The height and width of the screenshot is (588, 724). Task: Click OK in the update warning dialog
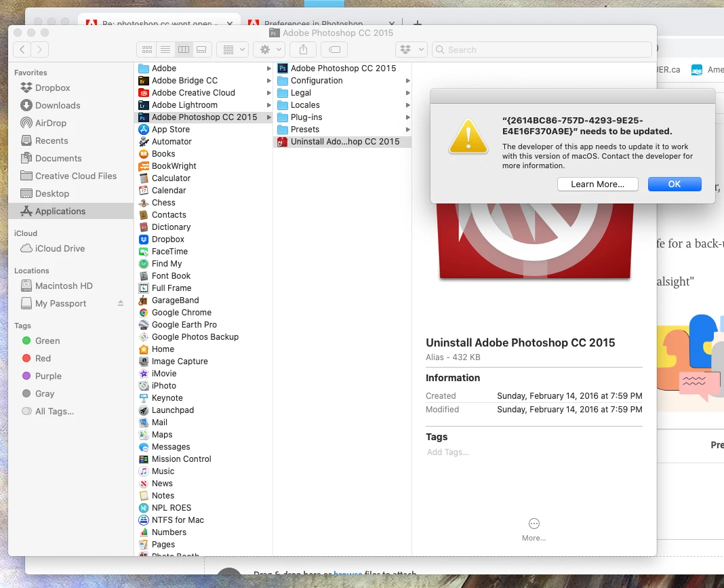click(674, 184)
